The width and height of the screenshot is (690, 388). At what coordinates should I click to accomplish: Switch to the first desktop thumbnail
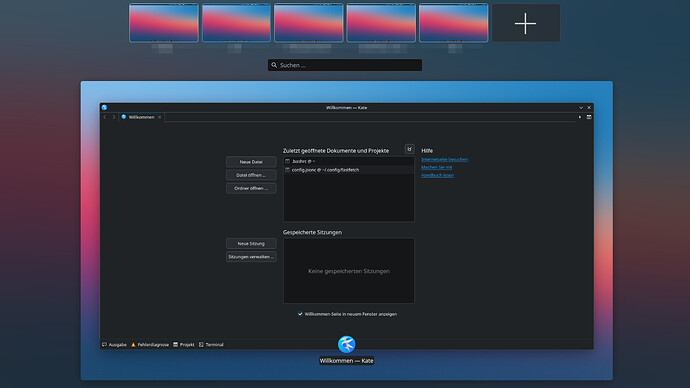[164, 23]
